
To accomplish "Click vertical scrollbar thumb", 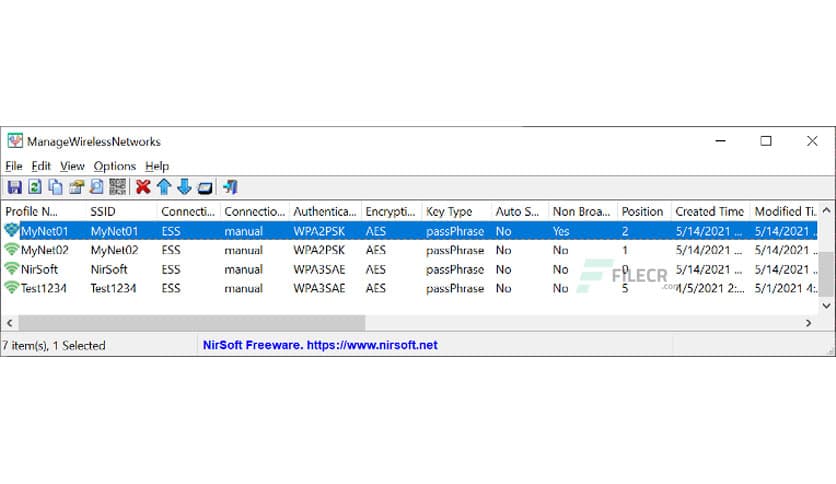I will coord(826,275).
